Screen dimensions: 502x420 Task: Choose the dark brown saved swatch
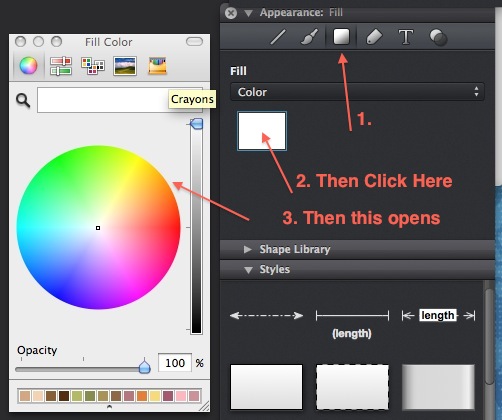point(64,396)
